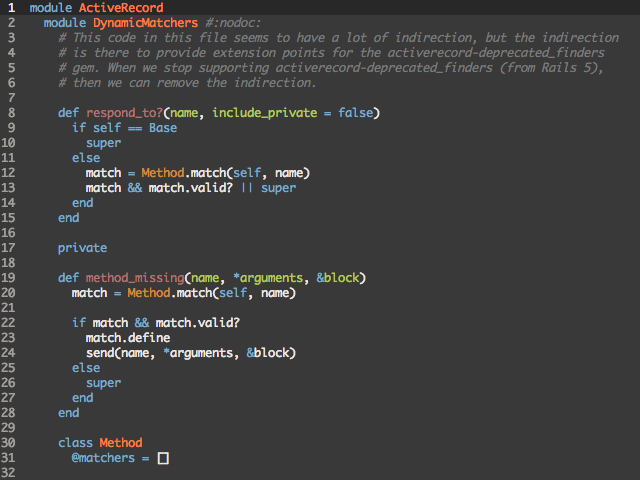The image size is (640, 480).
Task: Click 'end' on line 28
Action: tap(69, 413)
